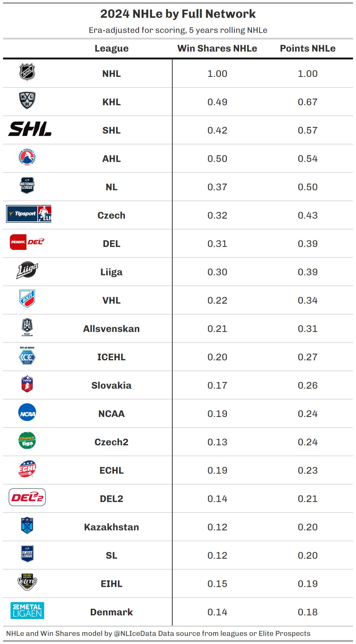Select the Penny DEL logo
Screen dimensions: 356x644
(27, 242)
